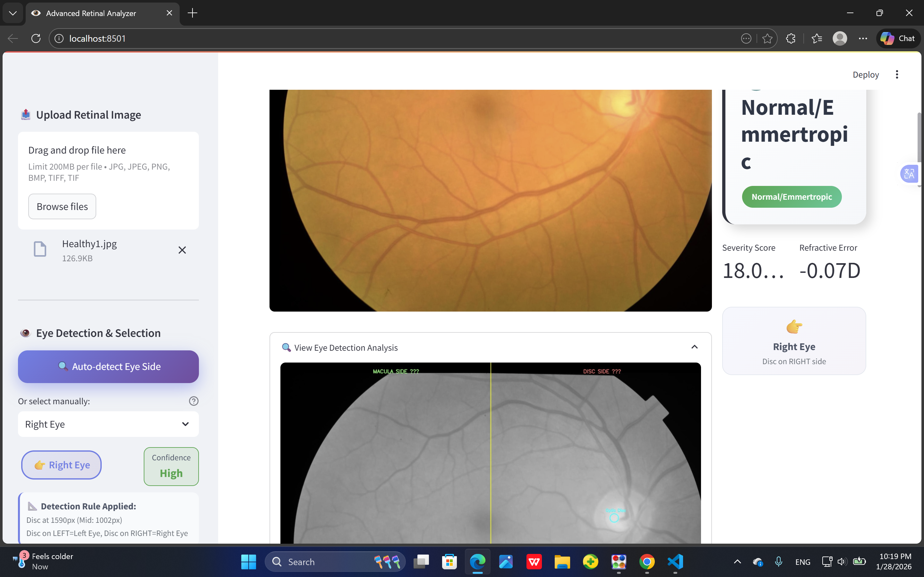
Task: Click the browser profile avatar icon
Action: (840, 38)
